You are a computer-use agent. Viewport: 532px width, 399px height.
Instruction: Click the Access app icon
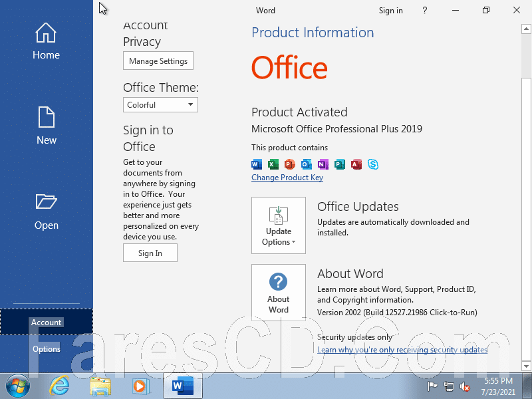pos(356,164)
